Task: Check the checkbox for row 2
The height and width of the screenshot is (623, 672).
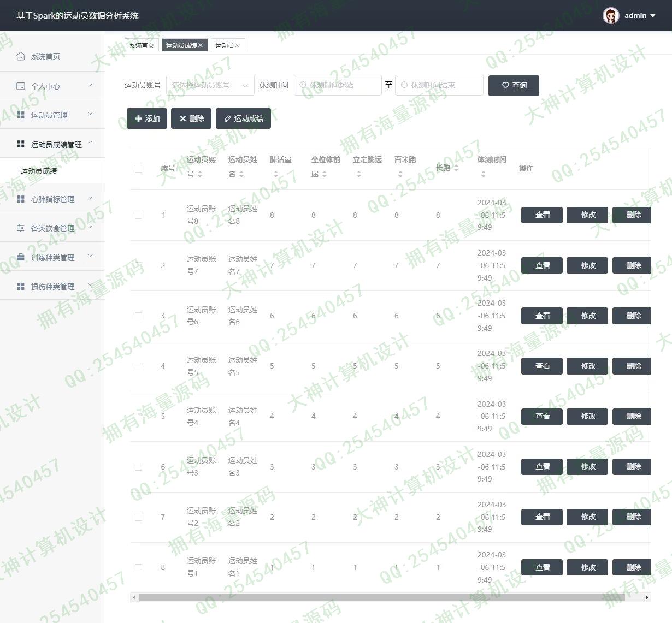Action: point(138,265)
